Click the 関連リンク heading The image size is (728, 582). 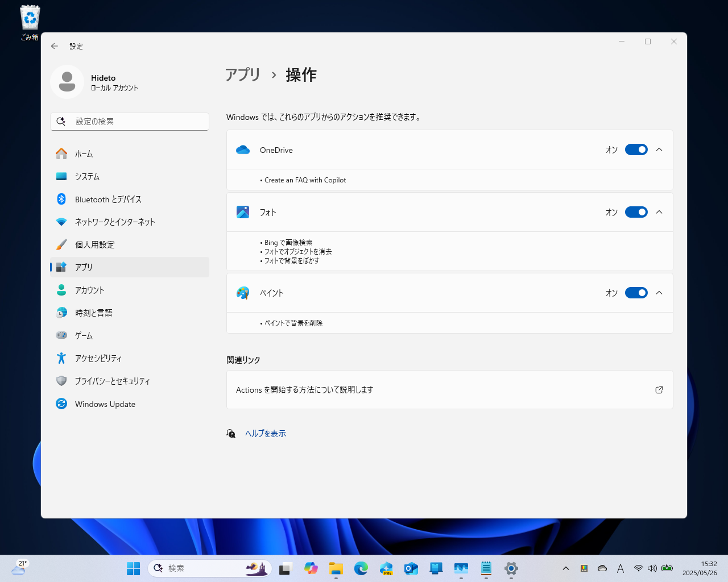[243, 360]
